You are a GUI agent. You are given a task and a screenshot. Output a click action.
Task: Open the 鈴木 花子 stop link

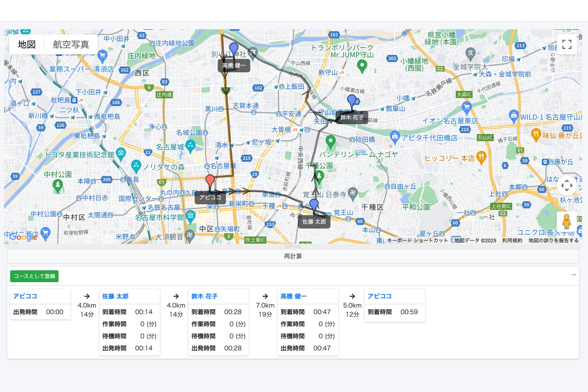pyautogui.click(x=204, y=296)
